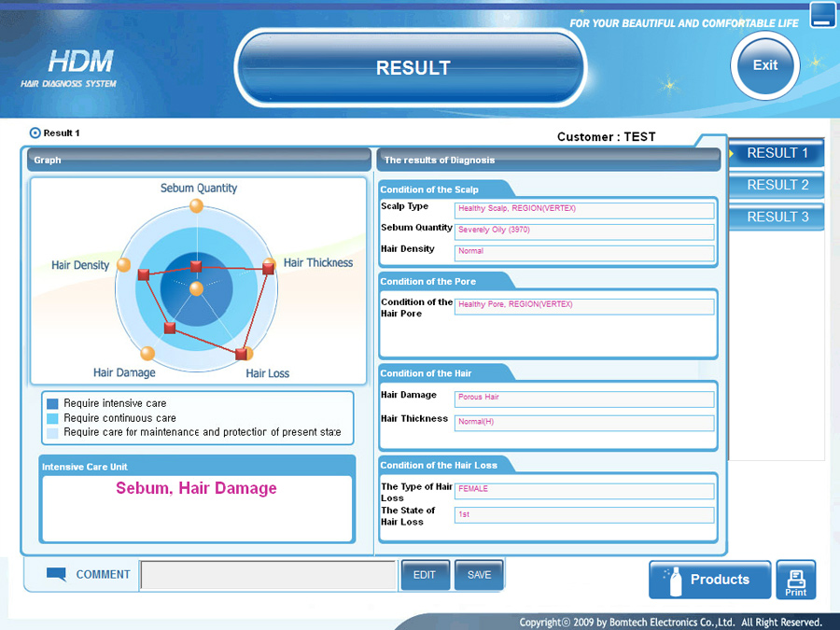Switch to the RESULT 2 tab

[x=777, y=185]
